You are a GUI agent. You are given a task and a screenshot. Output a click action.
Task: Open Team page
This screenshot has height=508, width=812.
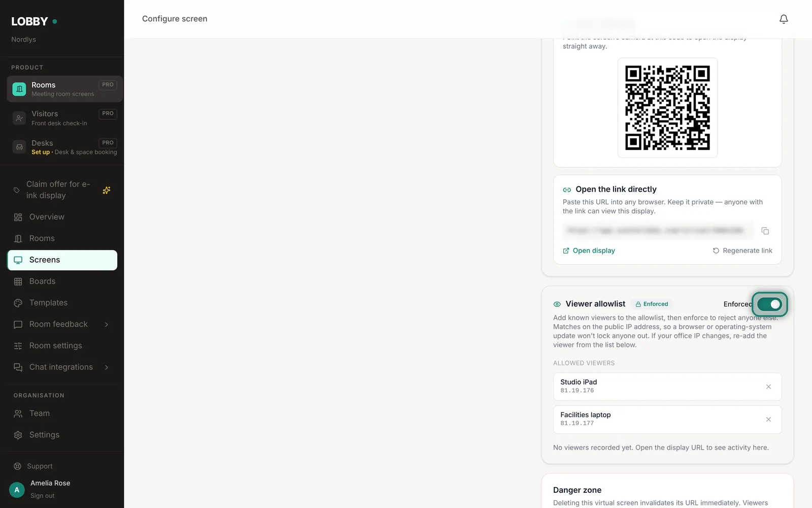coord(62,414)
